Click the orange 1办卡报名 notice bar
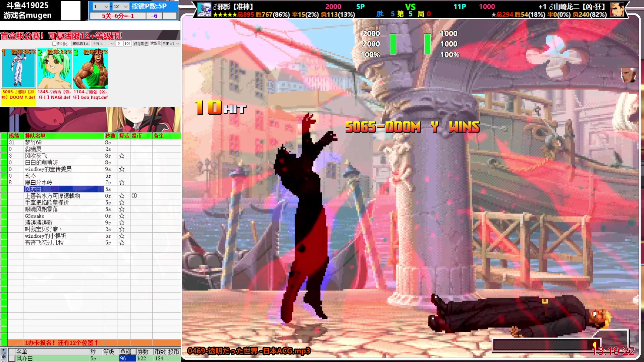Viewport: 644px width, 362px height. (94, 343)
